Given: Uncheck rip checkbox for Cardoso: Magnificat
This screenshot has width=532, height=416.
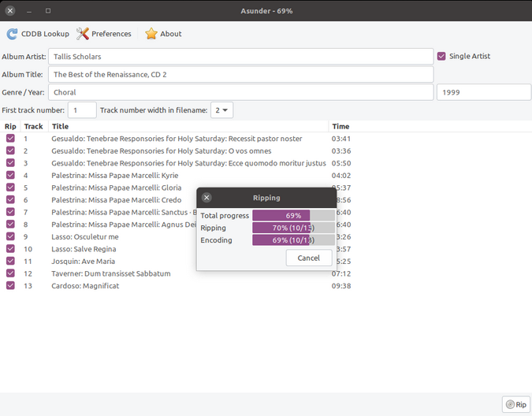Looking at the screenshot, I should pos(10,285).
